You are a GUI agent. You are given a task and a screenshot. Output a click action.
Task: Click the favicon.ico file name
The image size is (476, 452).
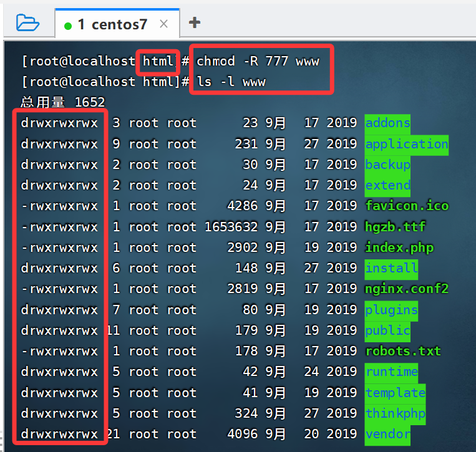(x=407, y=206)
